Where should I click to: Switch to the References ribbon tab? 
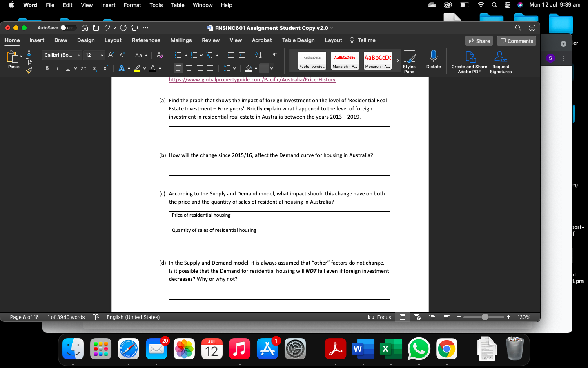tap(146, 40)
